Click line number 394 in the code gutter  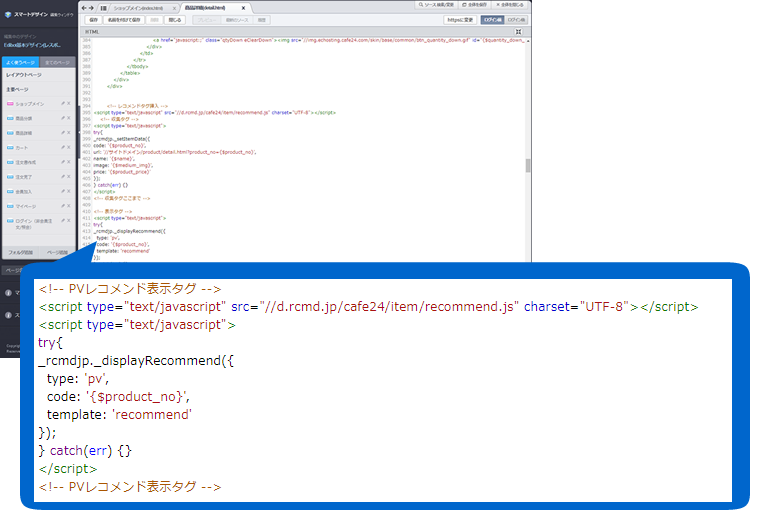click(86, 106)
